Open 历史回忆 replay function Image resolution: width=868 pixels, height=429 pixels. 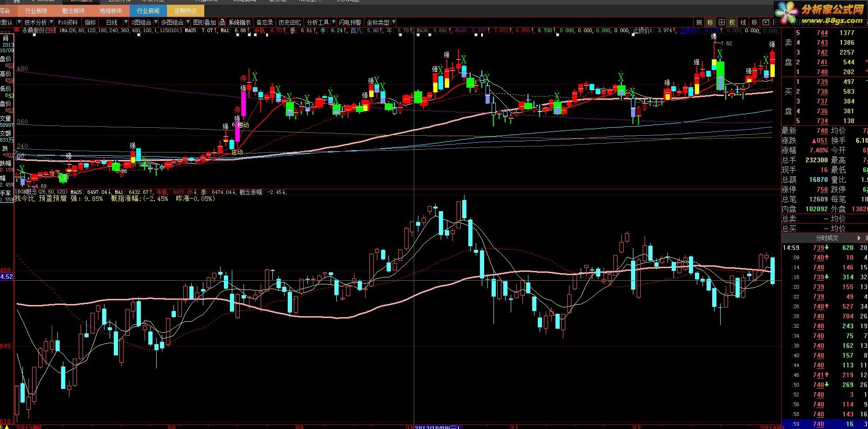(x=290, y=22)
